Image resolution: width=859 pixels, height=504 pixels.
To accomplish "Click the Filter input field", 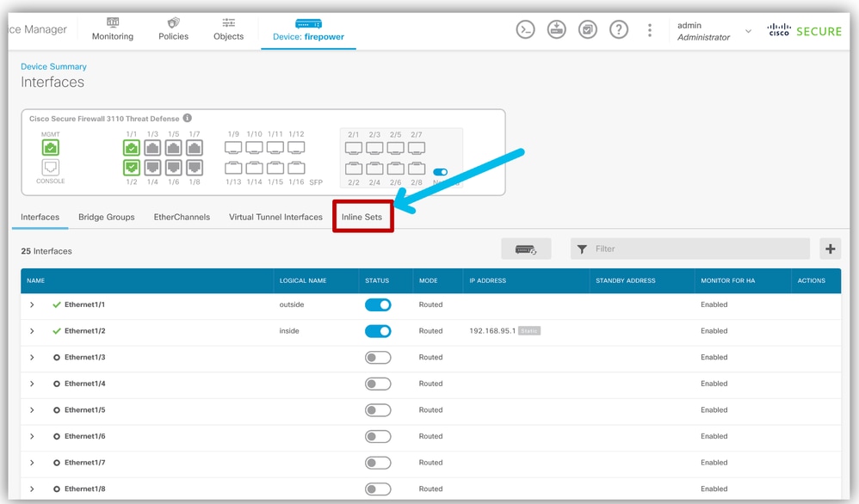I will tap(690, 249).
